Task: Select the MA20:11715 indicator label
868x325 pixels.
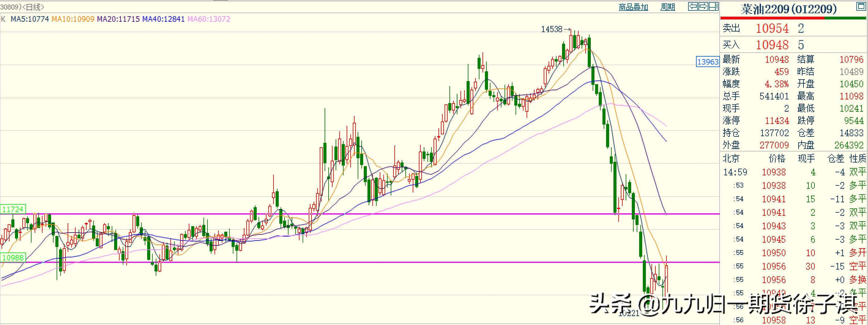Action: [x=118, y=19]
